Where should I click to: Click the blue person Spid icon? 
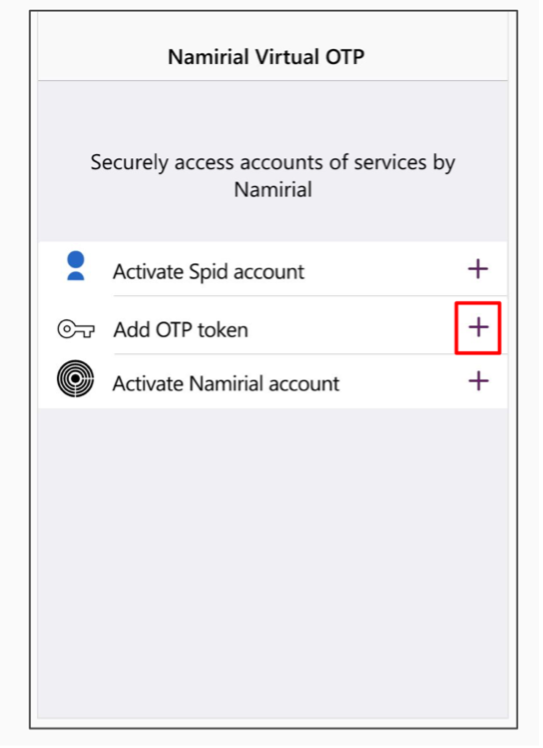[76, 266]
